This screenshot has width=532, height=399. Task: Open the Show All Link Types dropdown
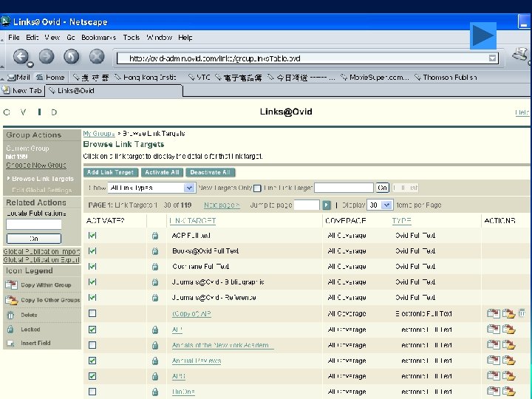(151, 188)
